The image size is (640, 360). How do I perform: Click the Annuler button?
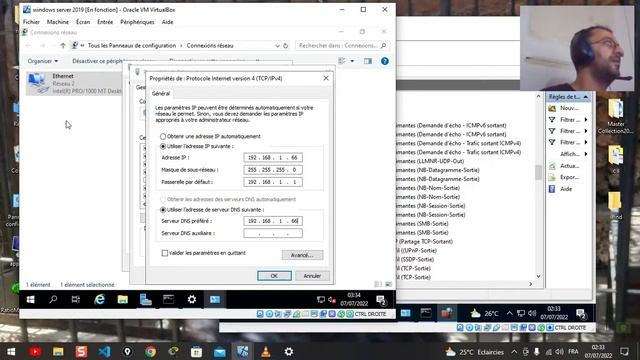312,276
